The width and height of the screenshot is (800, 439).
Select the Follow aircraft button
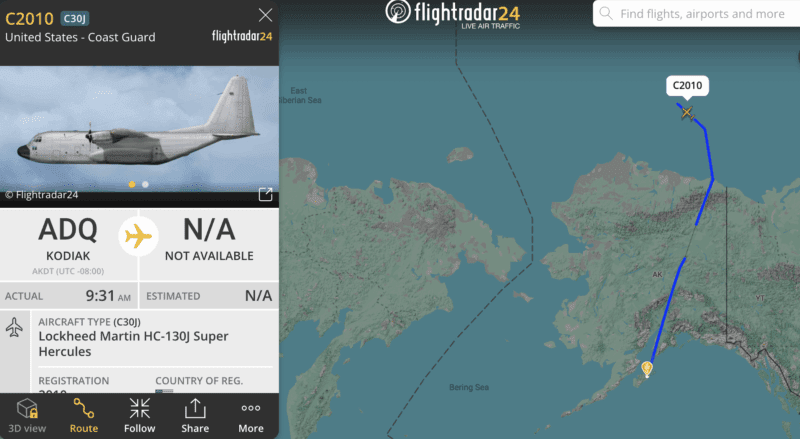(139, 416)
